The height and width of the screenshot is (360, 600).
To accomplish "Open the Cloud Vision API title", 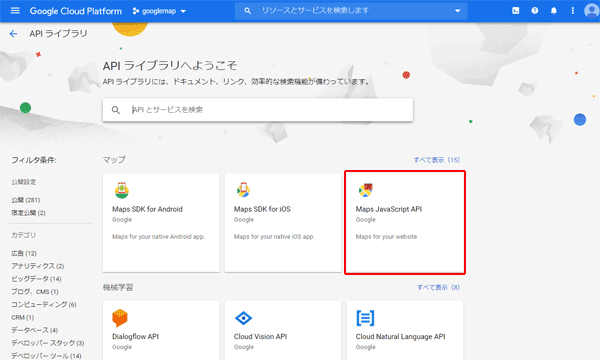I will click(261, 337).
